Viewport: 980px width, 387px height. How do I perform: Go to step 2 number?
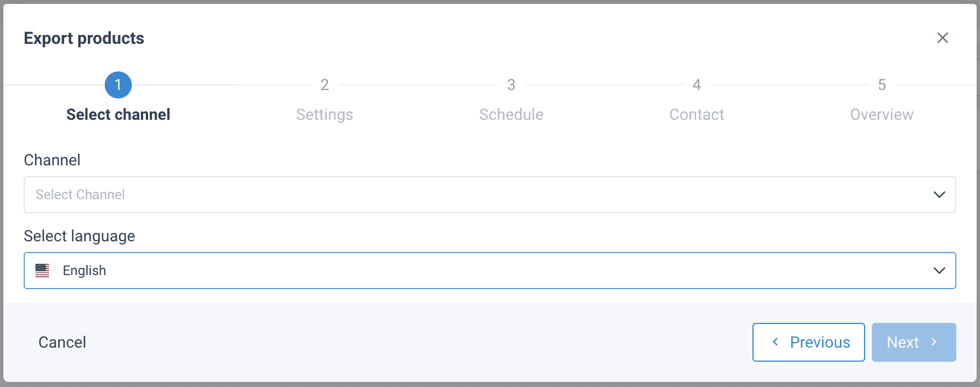[x=324, y=85]
